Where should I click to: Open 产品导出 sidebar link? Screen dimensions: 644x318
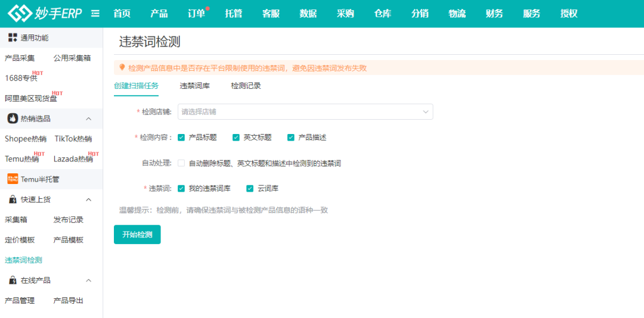tap(69, 300)
